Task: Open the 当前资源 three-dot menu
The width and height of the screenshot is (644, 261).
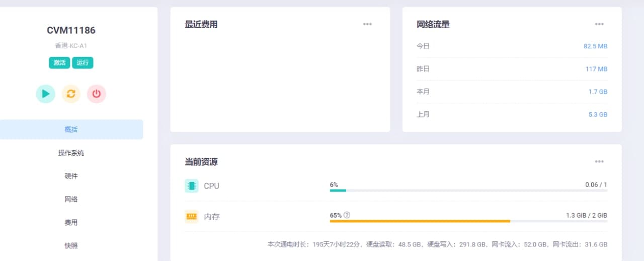Action: (599, 162)
